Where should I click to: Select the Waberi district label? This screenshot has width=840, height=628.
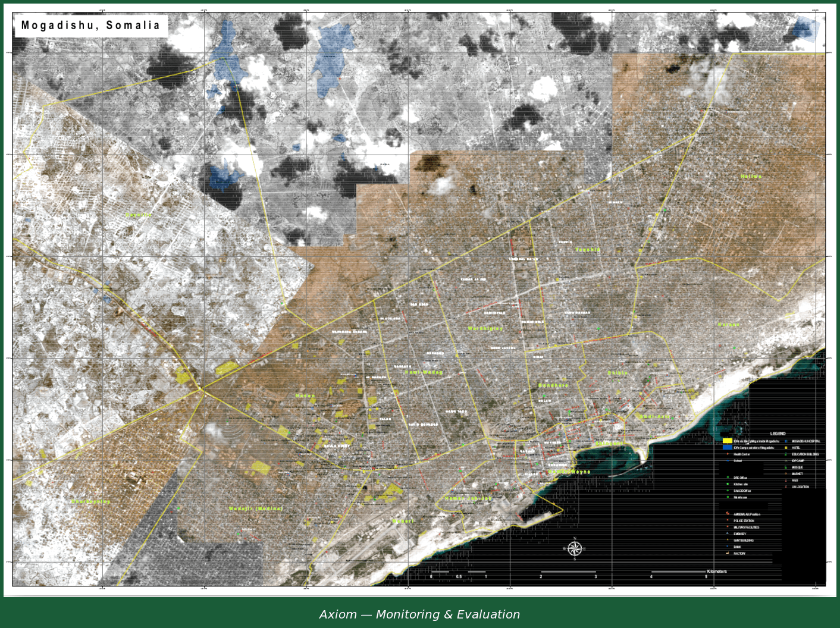pyautogui.click(x=402, y=521)
